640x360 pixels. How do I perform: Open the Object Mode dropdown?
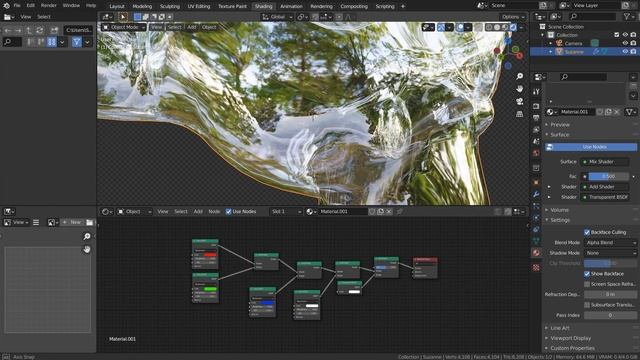tap(124, 27)
